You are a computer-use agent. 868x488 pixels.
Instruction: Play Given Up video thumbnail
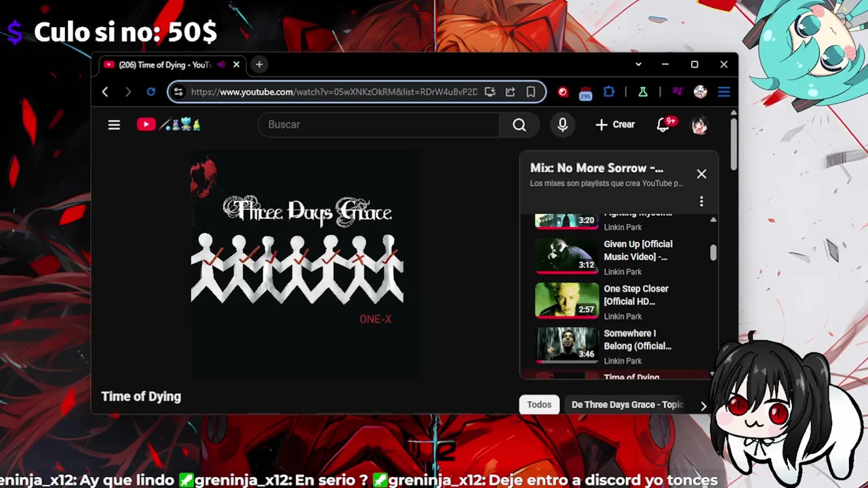[566, 256]
